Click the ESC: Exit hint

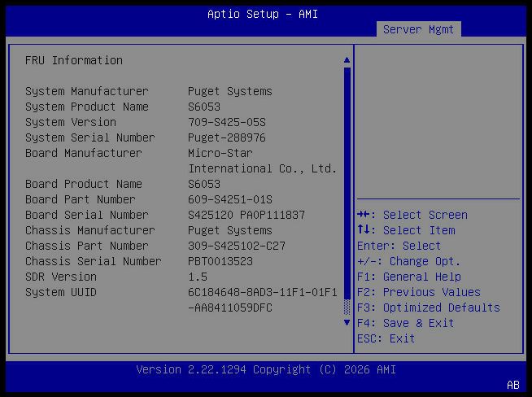386,338
